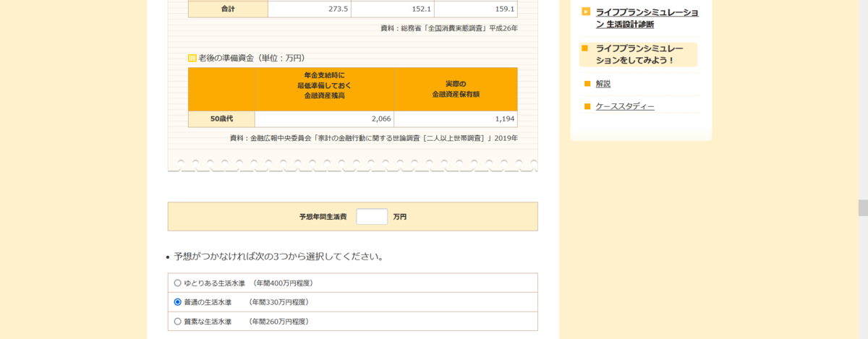The height and width of the screenshot is (339, 868).
Task: Click the 実際の金融資産保有額 column header
Action: (x=456, y=89)
